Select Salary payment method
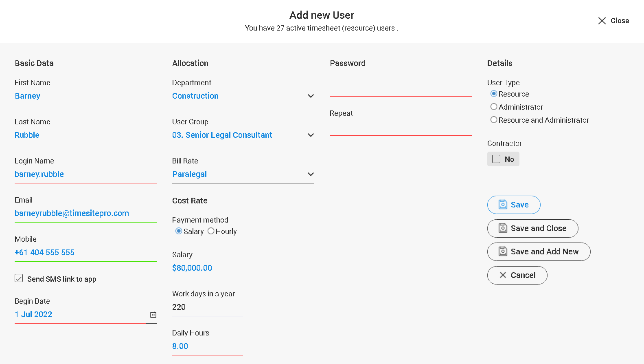 [179, 231]
